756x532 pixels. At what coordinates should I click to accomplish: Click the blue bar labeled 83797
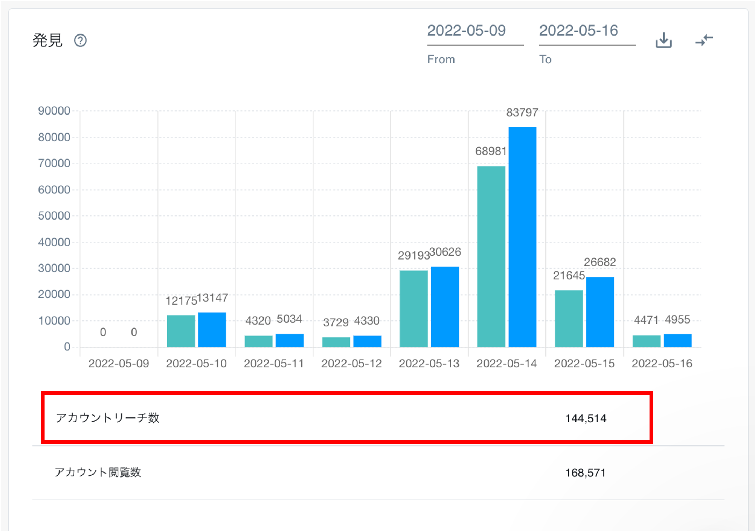(x=522, y=237)
